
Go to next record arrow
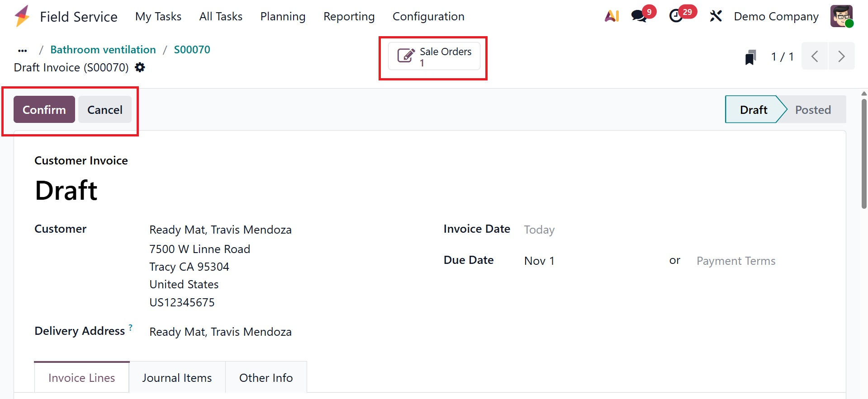point(841,56)
